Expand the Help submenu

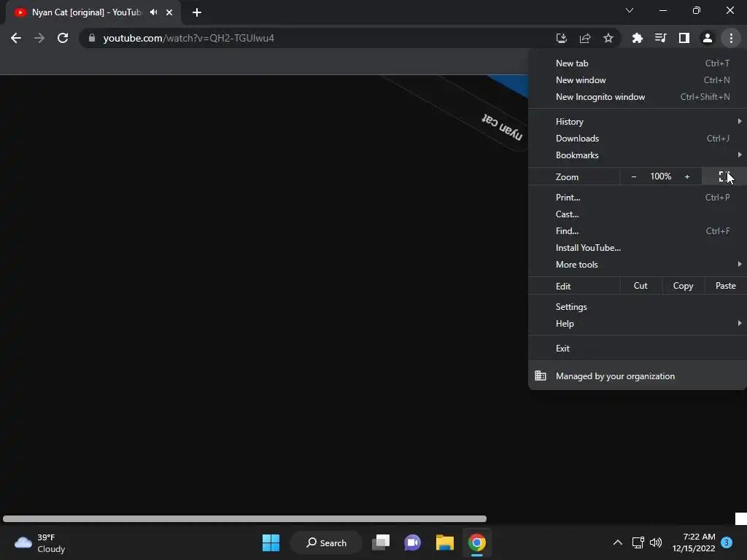pyautogui.click(x=638, y=323)
